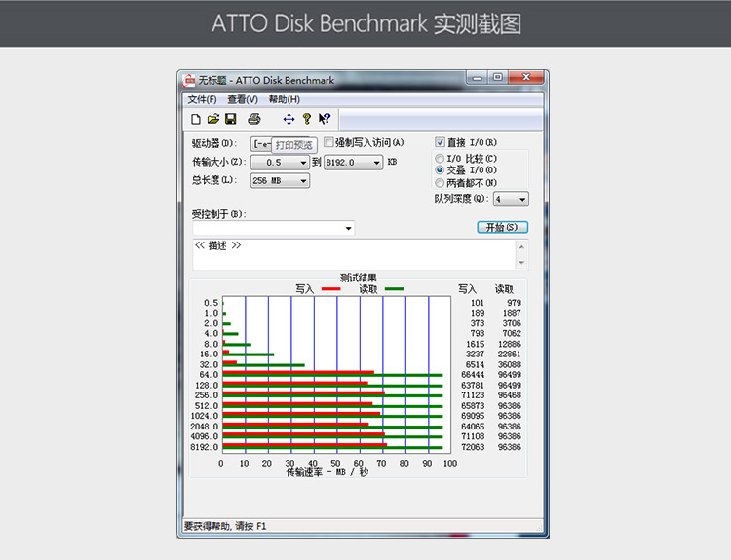Select the 两者都不(N) radio button
731x560 pixels.
(x=440, y=183)
